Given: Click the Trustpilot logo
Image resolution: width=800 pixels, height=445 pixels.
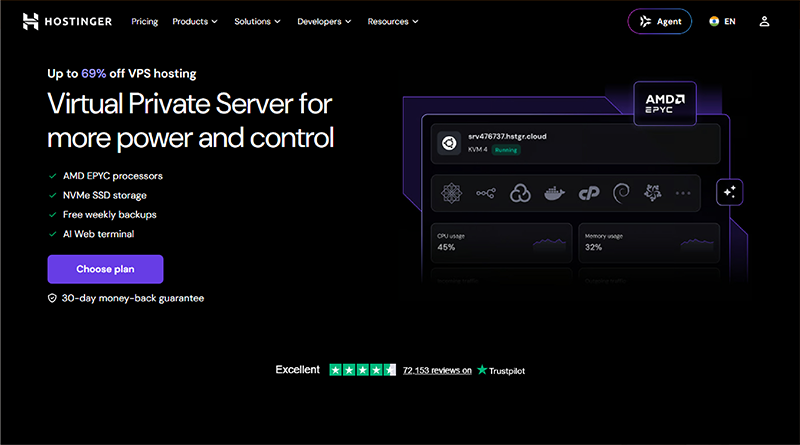Looking at the screenshot, I should [x=501, y=370].
